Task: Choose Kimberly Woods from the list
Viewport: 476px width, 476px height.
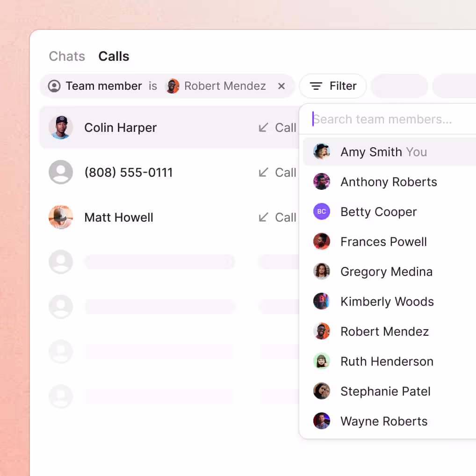Action: coord(389,302)
